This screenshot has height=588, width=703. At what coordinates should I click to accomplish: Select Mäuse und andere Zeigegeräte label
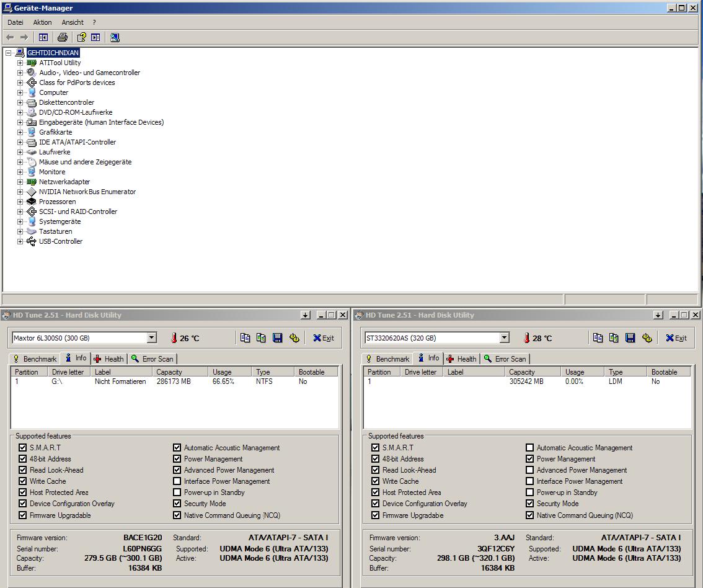85,162
